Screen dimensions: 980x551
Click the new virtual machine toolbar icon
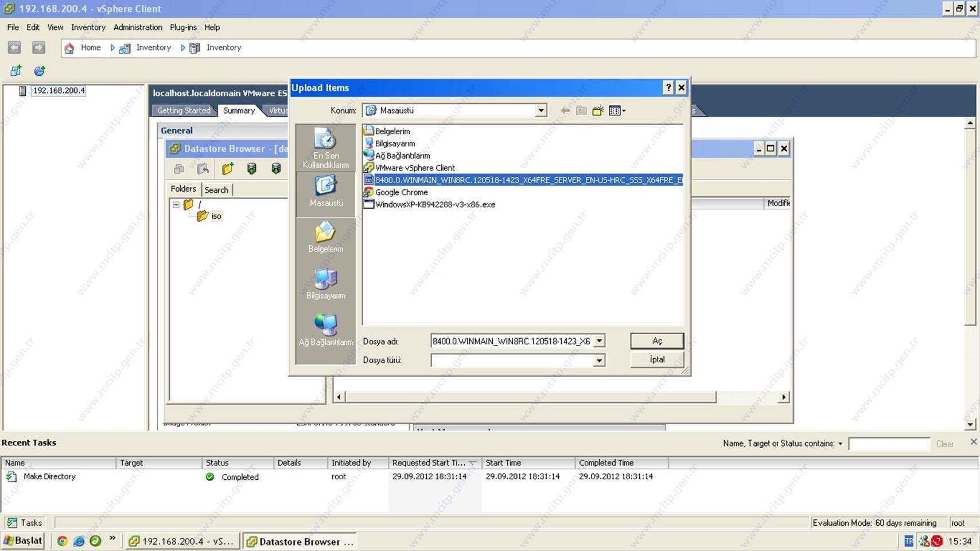click(15, 71)
